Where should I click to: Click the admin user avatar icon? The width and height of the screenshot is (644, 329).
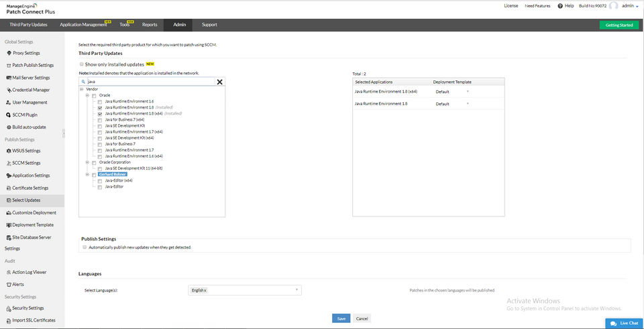point(614,6)
